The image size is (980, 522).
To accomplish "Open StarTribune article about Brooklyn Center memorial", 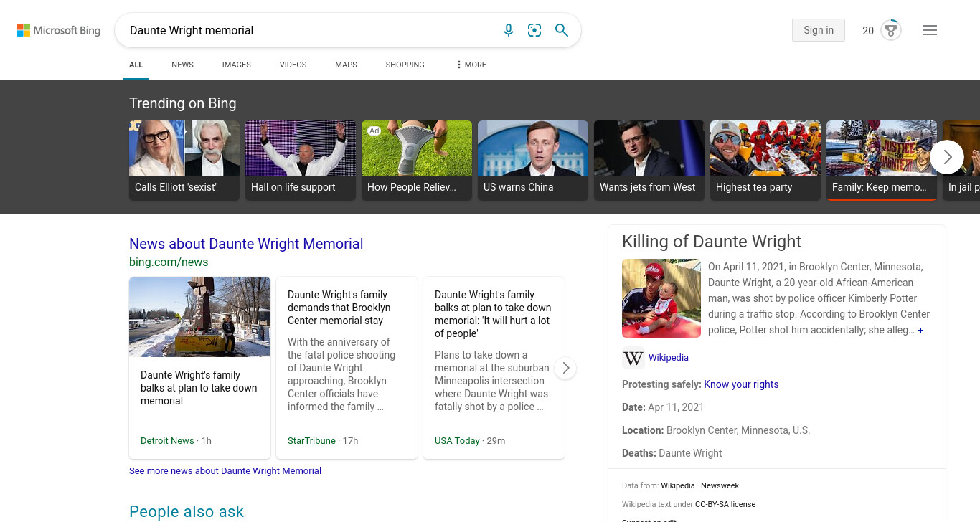I will (347, 368).
